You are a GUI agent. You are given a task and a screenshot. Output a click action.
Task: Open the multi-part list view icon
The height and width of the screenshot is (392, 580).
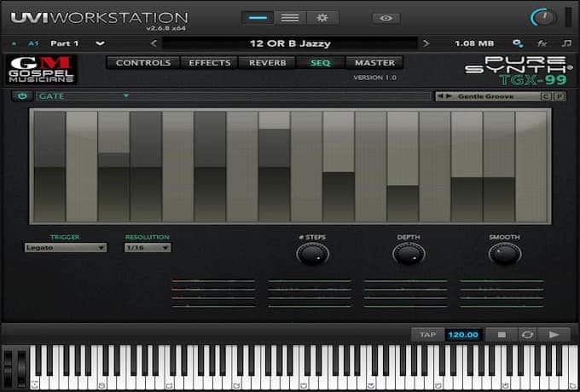click(290, 18)
